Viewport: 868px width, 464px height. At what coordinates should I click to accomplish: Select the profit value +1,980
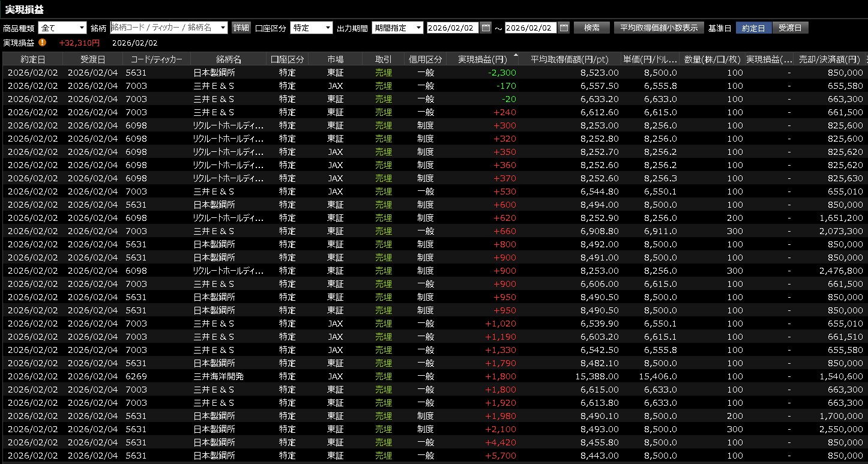[502, 416]
